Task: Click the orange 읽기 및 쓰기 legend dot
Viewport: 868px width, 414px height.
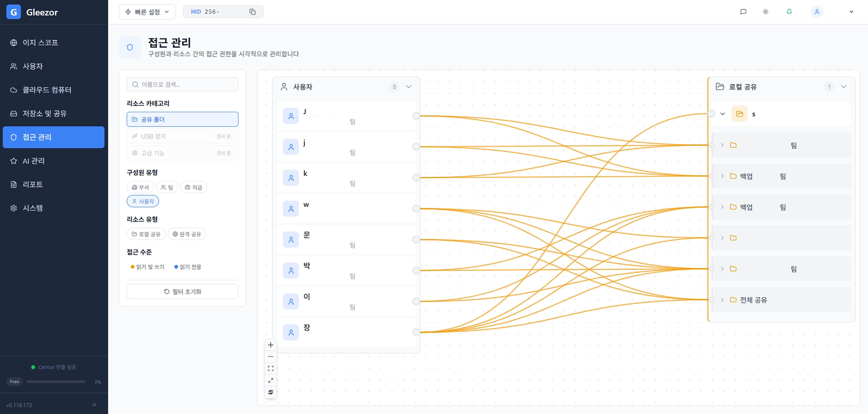Action: [132, 267]
